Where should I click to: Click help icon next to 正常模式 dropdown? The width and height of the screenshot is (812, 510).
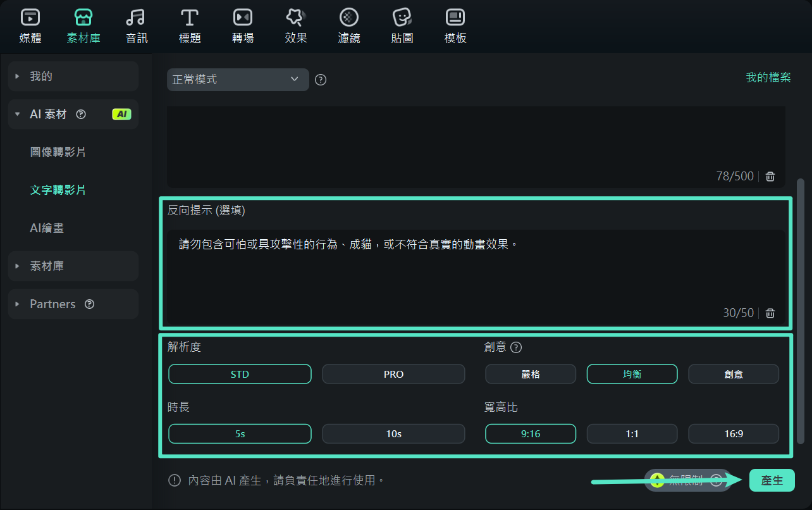(321, 80)
